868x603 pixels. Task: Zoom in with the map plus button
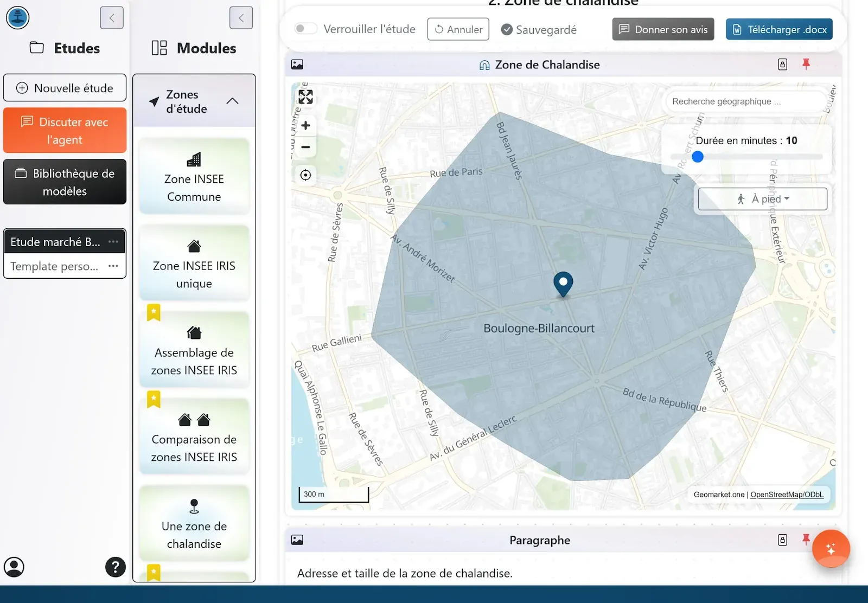click(x=306, y=126)
